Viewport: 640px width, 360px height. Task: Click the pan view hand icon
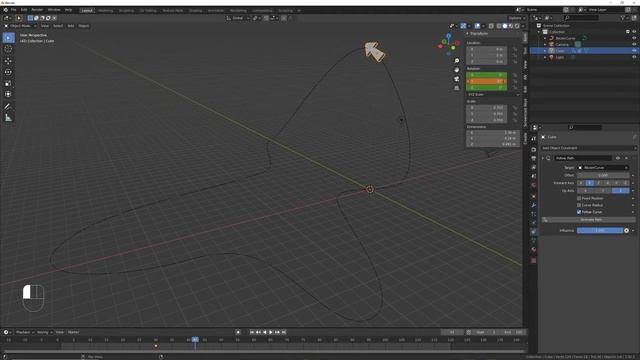pyautogui.click(x=457, y=70)
